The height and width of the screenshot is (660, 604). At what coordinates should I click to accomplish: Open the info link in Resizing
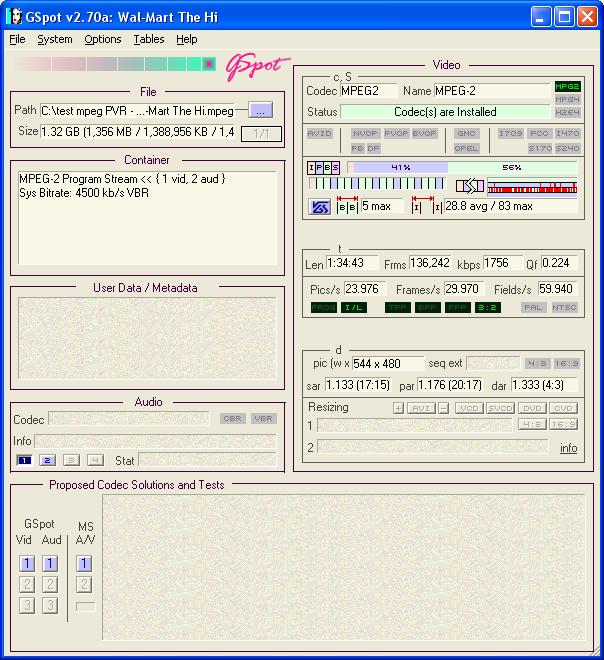[568, 448]
